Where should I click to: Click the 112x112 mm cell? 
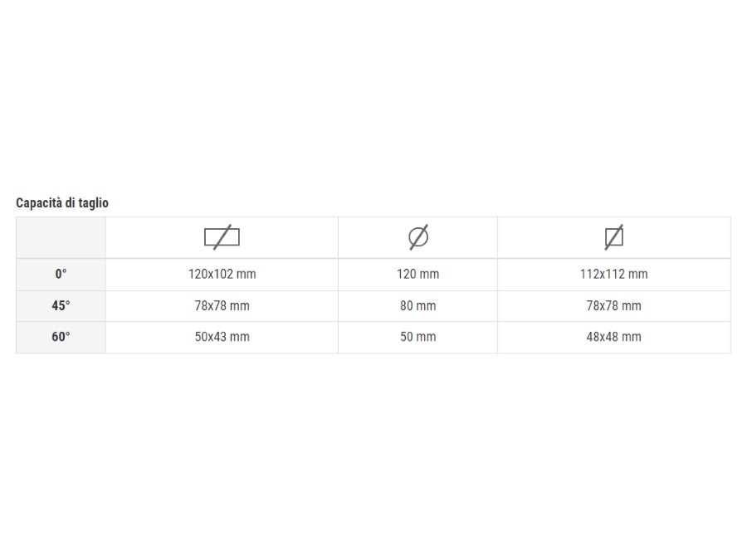coord(614,275)
